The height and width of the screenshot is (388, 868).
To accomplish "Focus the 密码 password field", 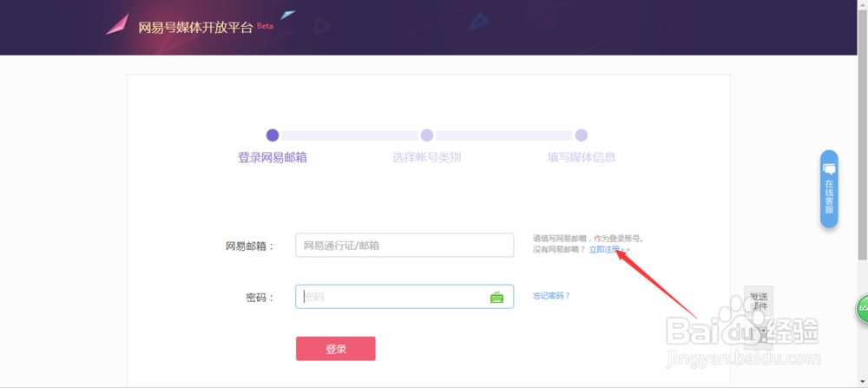I will [404, 297].
